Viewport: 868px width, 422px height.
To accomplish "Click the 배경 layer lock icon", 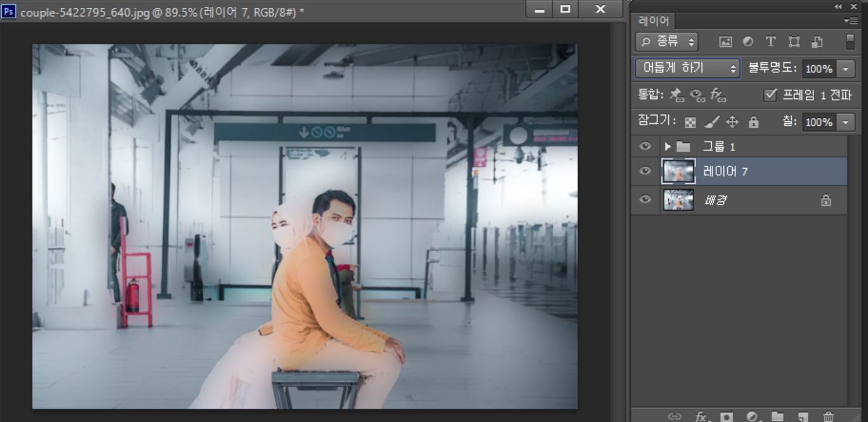I will (825, 201).
